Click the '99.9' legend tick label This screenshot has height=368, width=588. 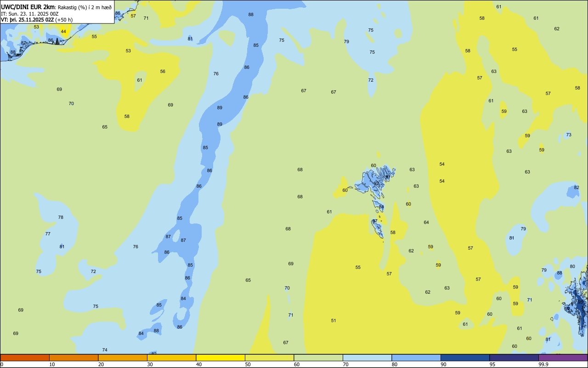543,364
